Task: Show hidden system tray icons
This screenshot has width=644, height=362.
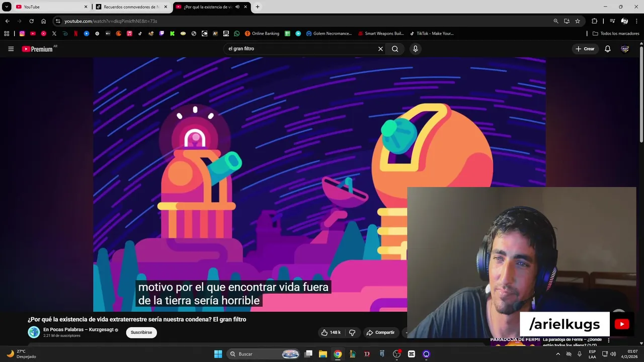Action: 557,354
